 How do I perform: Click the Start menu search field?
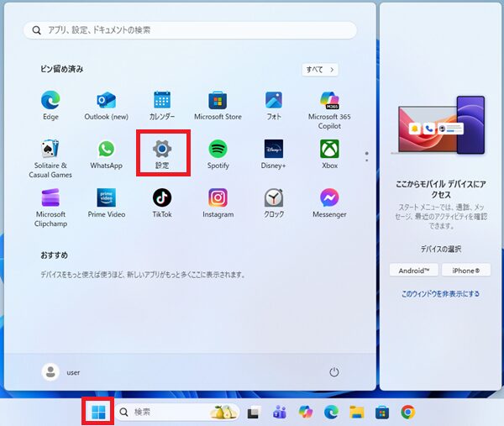click(189, 30)
